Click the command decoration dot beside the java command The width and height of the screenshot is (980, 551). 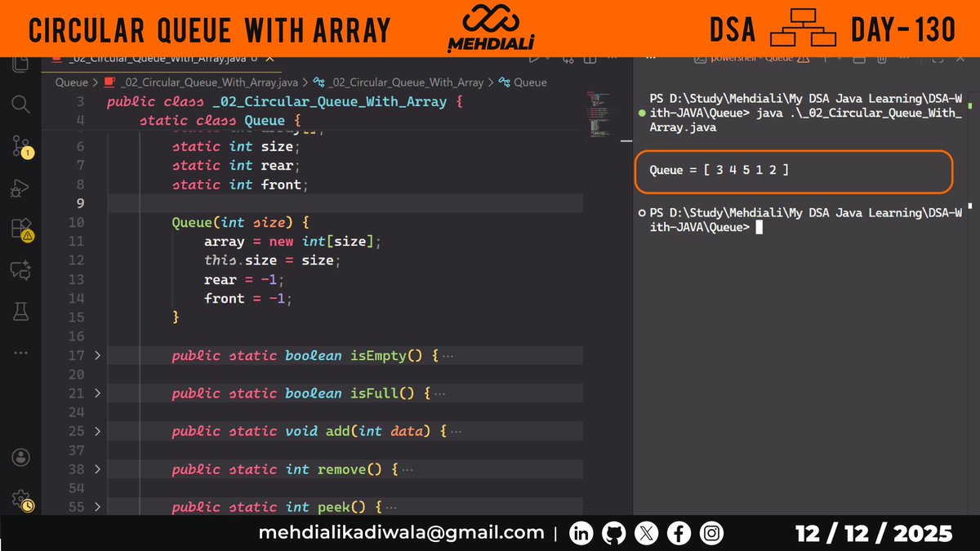click(x=642, y=113)
